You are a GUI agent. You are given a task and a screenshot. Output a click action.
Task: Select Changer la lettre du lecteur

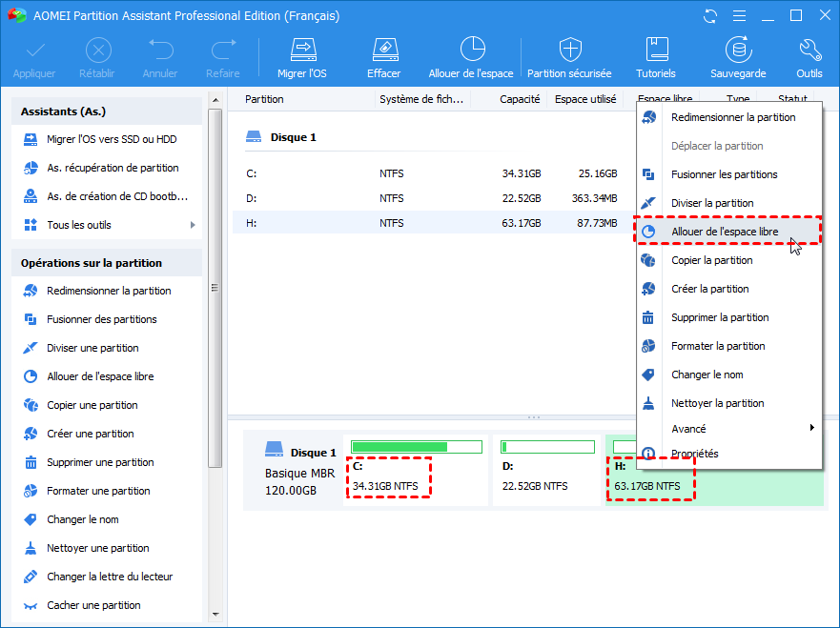pyautogui.click(x=107, y=577)
